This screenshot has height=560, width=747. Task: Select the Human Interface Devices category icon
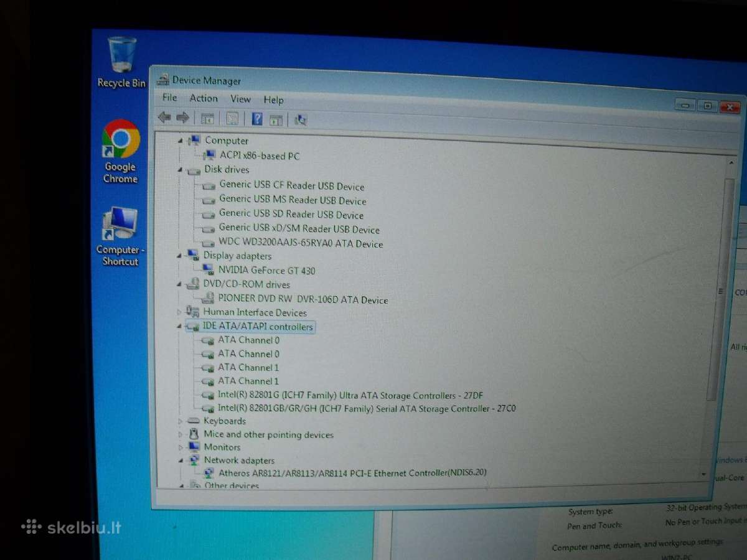(193, 312)
